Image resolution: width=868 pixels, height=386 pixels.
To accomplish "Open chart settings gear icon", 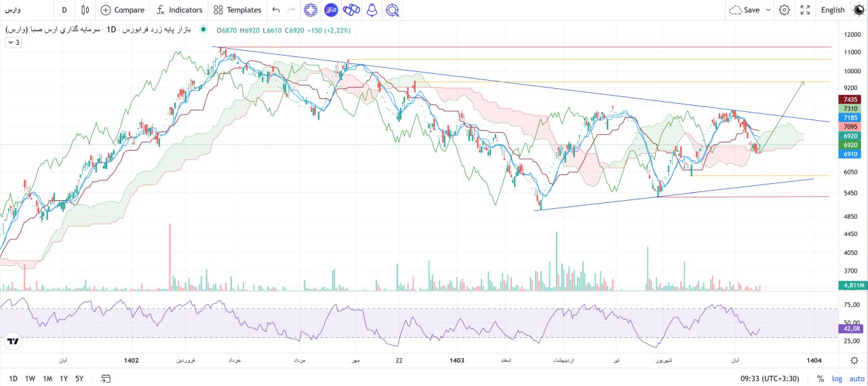I will [785, 10].
